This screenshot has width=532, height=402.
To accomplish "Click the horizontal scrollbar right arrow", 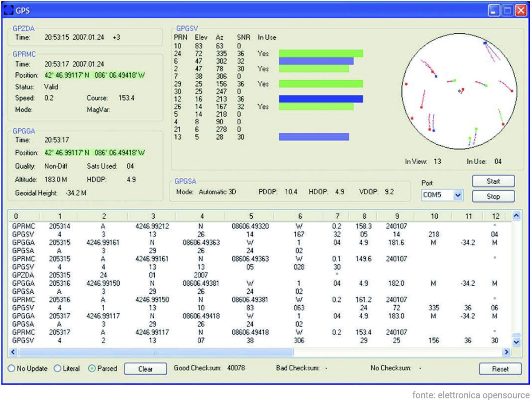I will [x=507, y=352].
